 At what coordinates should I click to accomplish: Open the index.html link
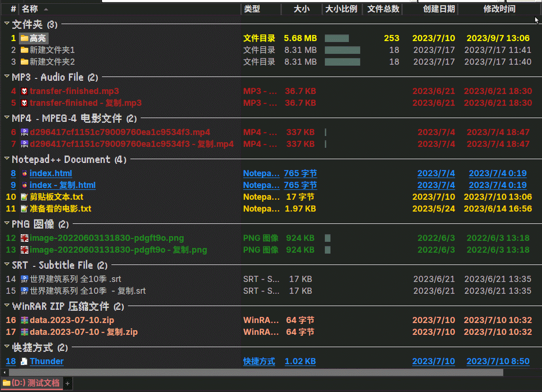point(51,173)
